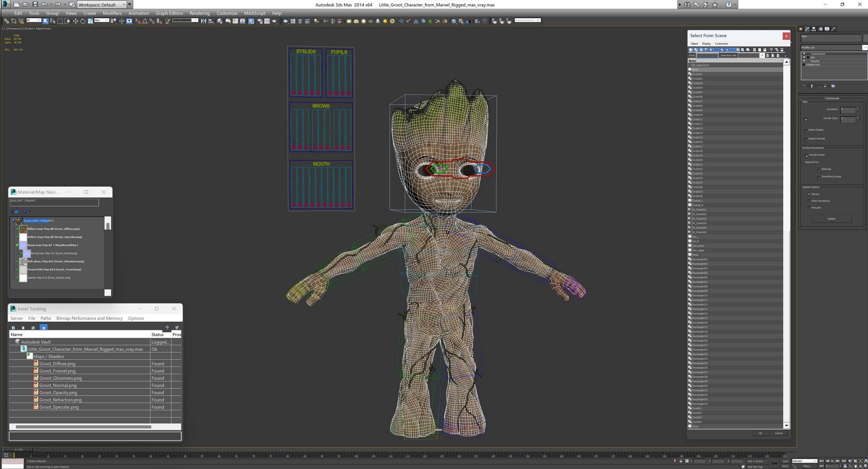This screenshot has height=469, width=868.
Task: Click the Set Keys key icon
Action: tap(774, 464)
